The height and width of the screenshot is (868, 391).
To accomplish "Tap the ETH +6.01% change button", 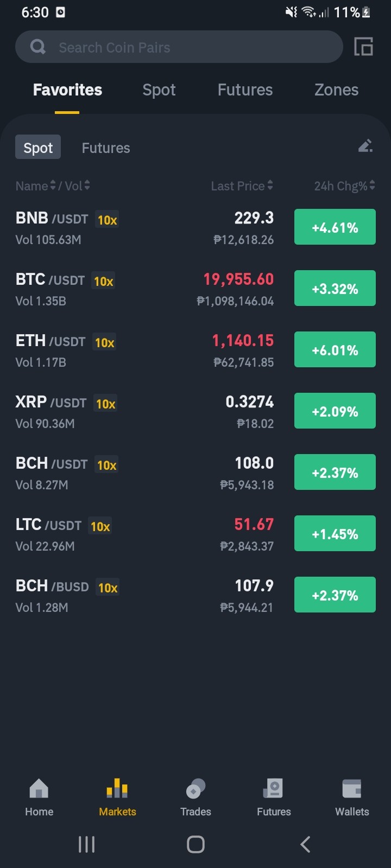I will 335,349.
